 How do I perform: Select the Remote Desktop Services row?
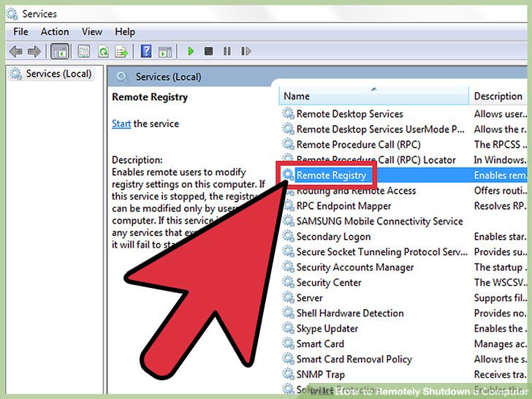pyautogui.click(x=403, y=114)
